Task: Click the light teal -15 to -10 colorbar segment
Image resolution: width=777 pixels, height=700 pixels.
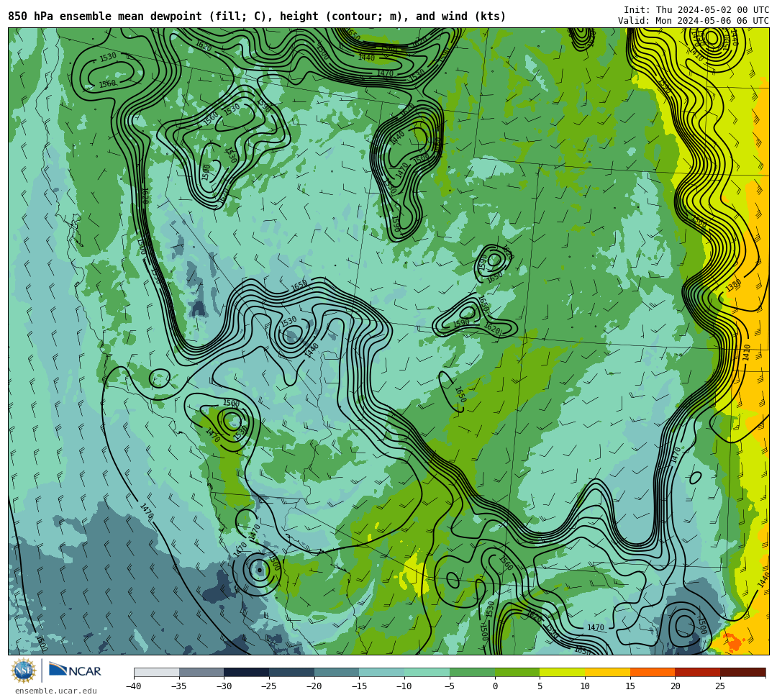Action: point(382,672)
